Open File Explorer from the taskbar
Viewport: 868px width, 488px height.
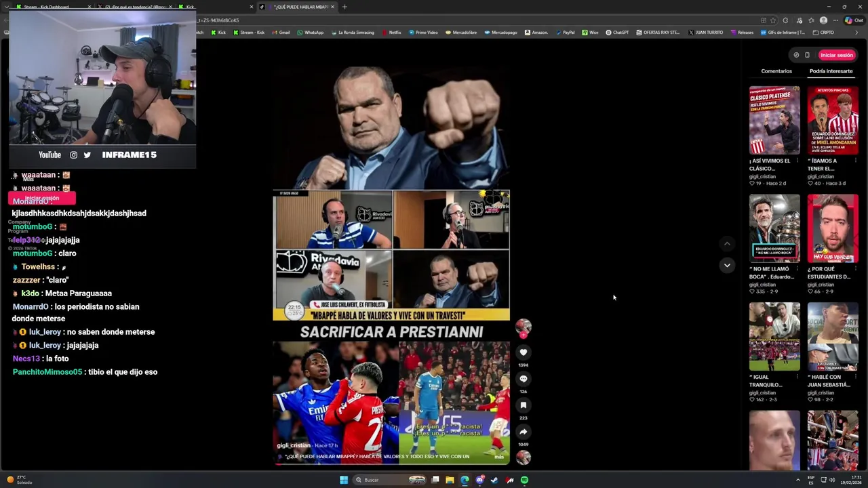pos(450,480)
